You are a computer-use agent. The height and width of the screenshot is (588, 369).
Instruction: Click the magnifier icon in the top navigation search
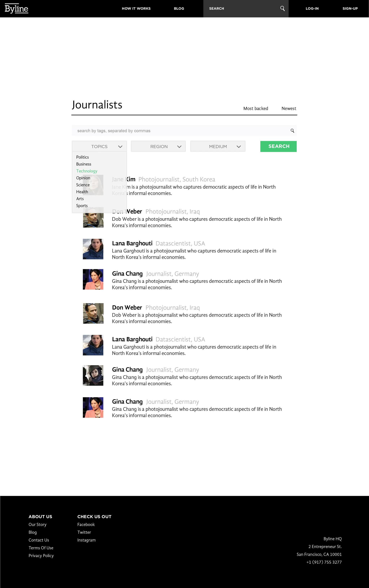[x=282, y=8]
